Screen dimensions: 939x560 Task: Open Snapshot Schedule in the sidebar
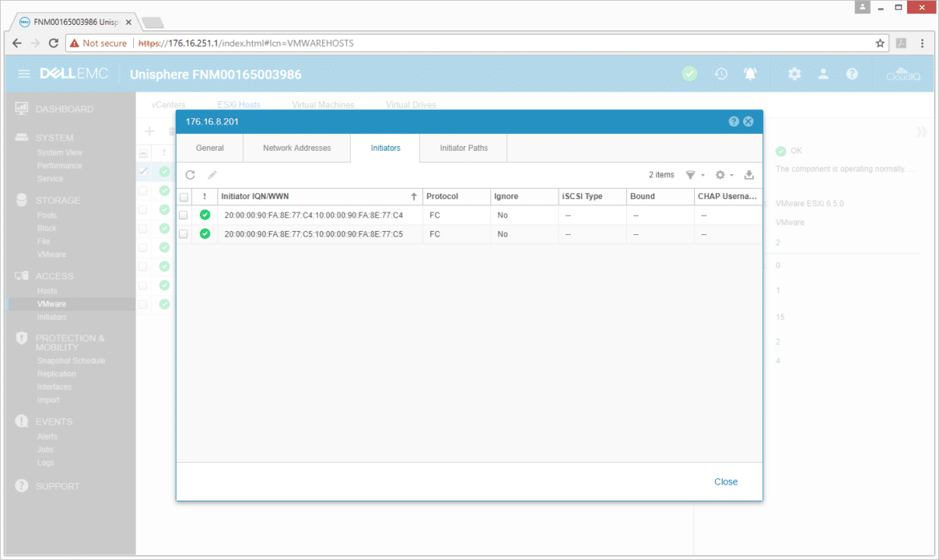point(71,360)
